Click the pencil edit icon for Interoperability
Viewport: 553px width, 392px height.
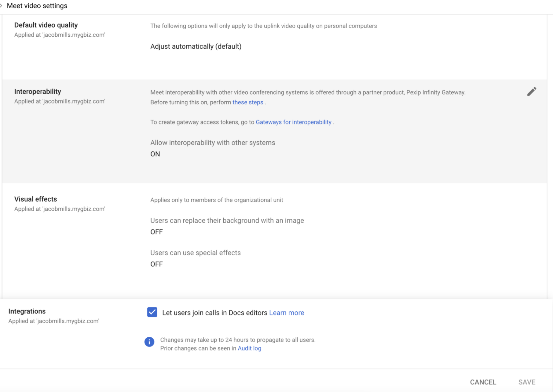pyautogui.click(x=531, y=92)
